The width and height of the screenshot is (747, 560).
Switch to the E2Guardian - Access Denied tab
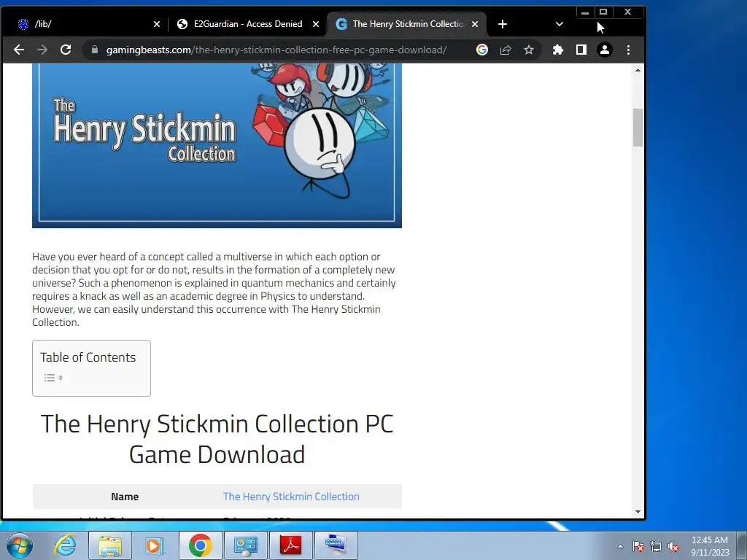click(248, 24)
